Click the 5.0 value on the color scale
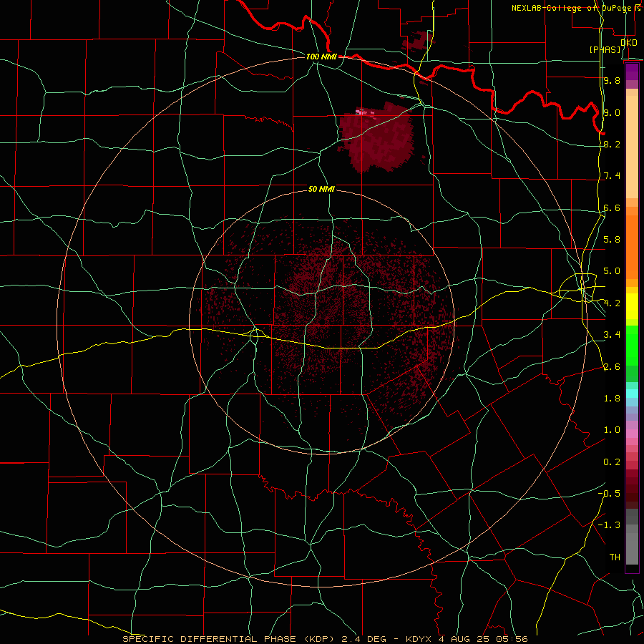This screenshot has width=644, height=644. [x=612, y=271]
